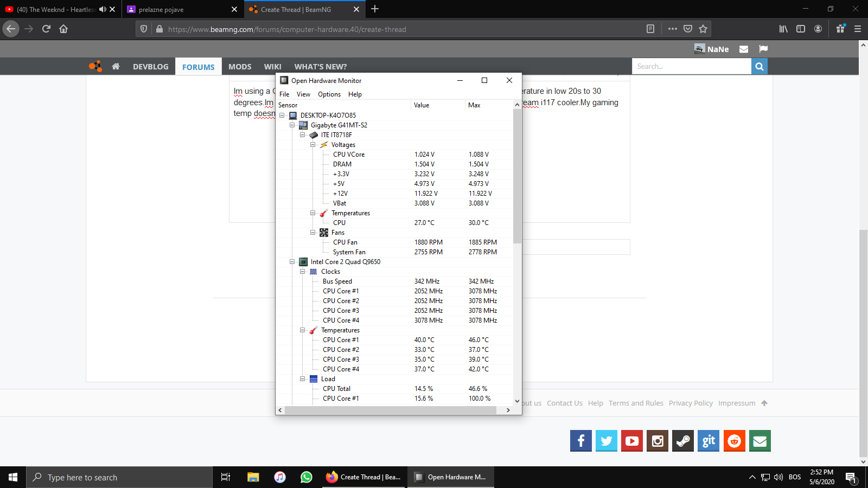Open the Privacy Policy footer link
Viewport: 868px width, 488px height.
click(691, 403)
